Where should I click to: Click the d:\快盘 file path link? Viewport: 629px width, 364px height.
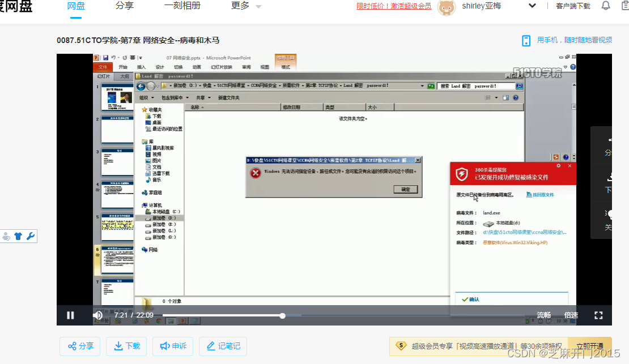click(525, 232)
